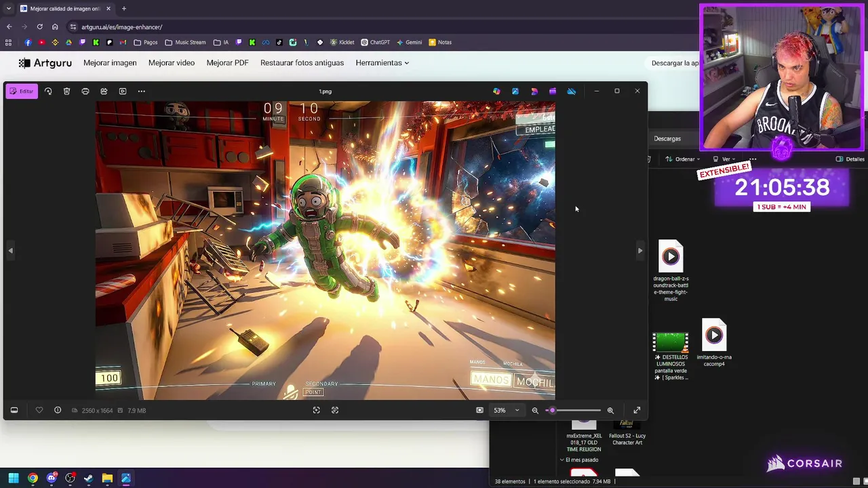Open the ChatGPT bookmark
The width and height of the screenshot is (868, 488).
[x=375, y=42]
